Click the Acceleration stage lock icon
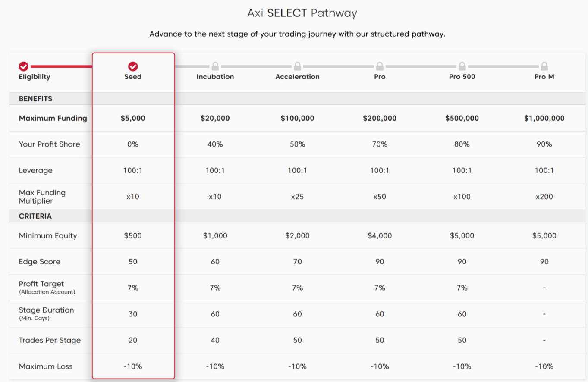Image resolution: width=588 pixels, height=382 pixels. point(297,66)
